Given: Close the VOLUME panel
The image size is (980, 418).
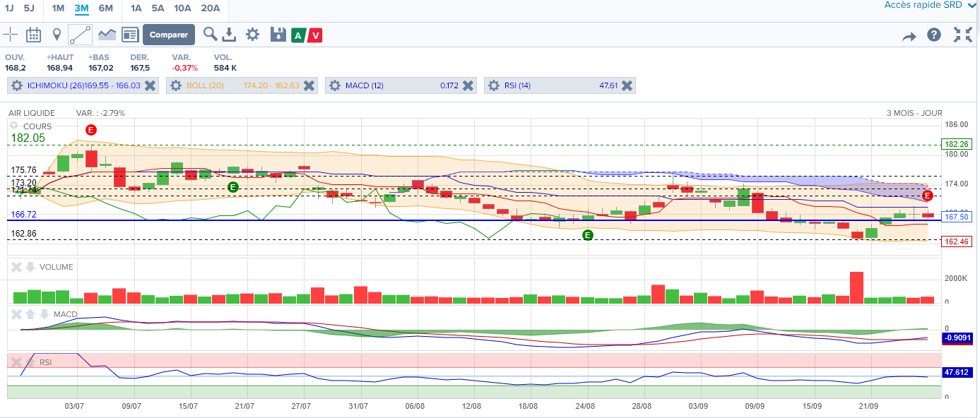Looking at the screenshot, I should tap(16, 267).
